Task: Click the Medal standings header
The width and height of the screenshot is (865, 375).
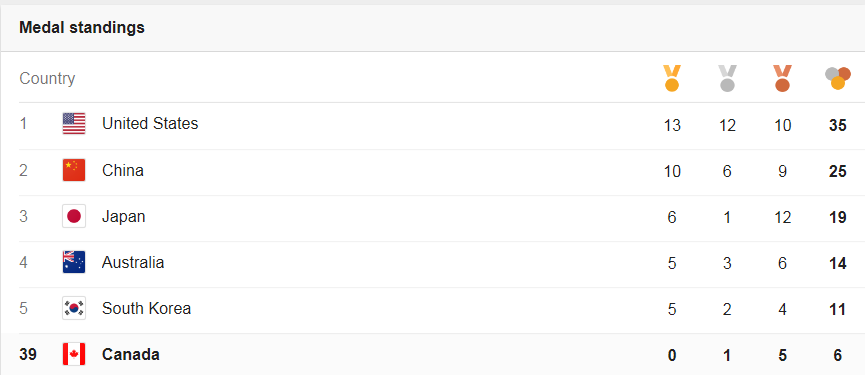Action: tap(82, 28)
